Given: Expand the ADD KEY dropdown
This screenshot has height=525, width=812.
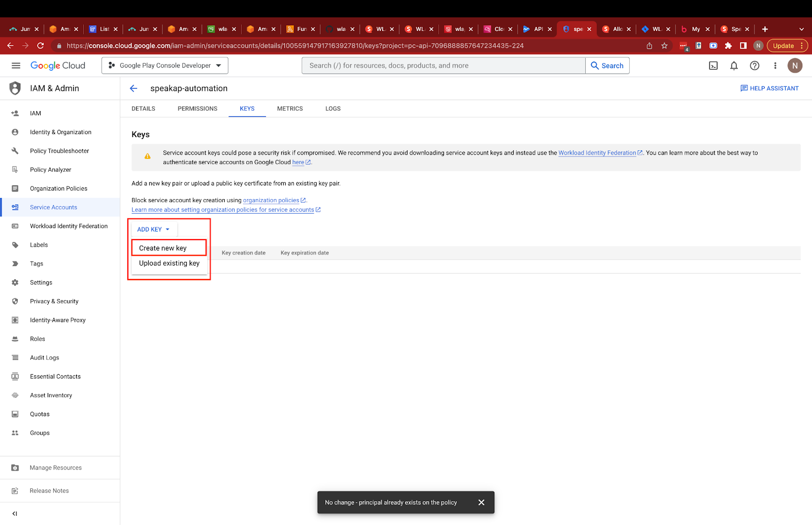Looking at the screenshot, I should 153,229.
